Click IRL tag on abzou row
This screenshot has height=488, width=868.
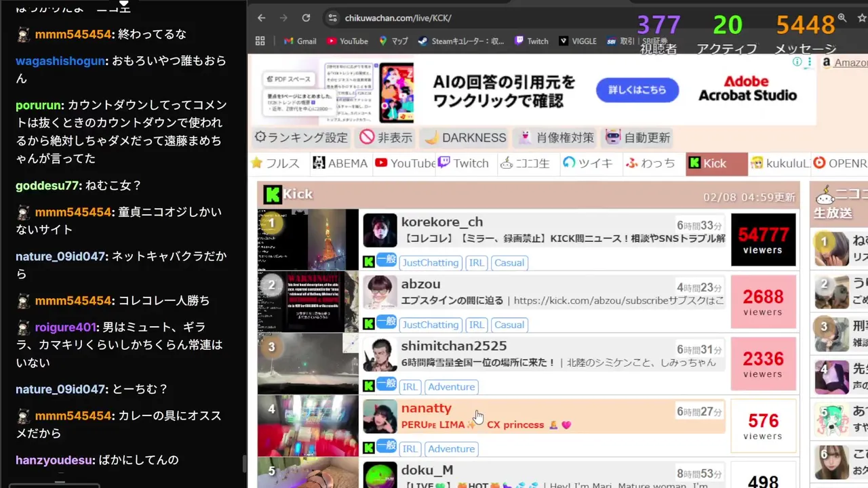pos(477,325)
